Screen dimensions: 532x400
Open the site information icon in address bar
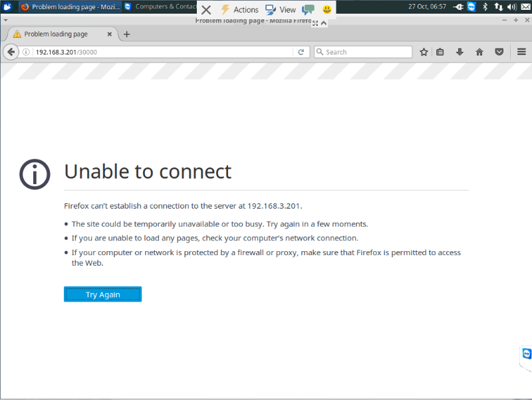26,52
